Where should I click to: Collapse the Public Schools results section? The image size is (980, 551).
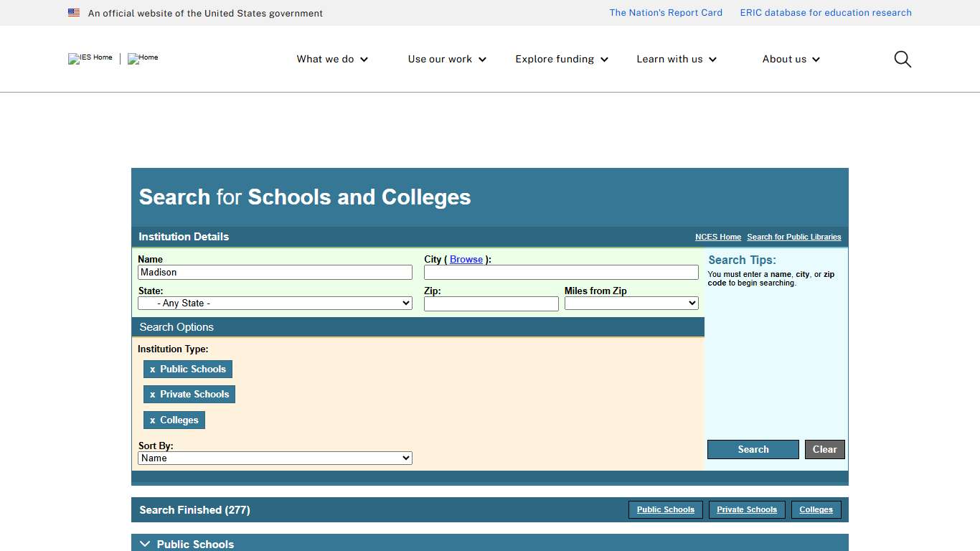click(145, 544)
